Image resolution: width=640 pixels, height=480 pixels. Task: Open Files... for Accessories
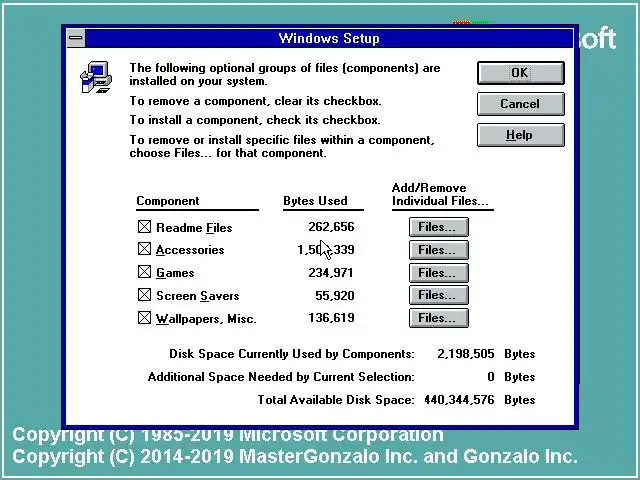pos(438,249)
